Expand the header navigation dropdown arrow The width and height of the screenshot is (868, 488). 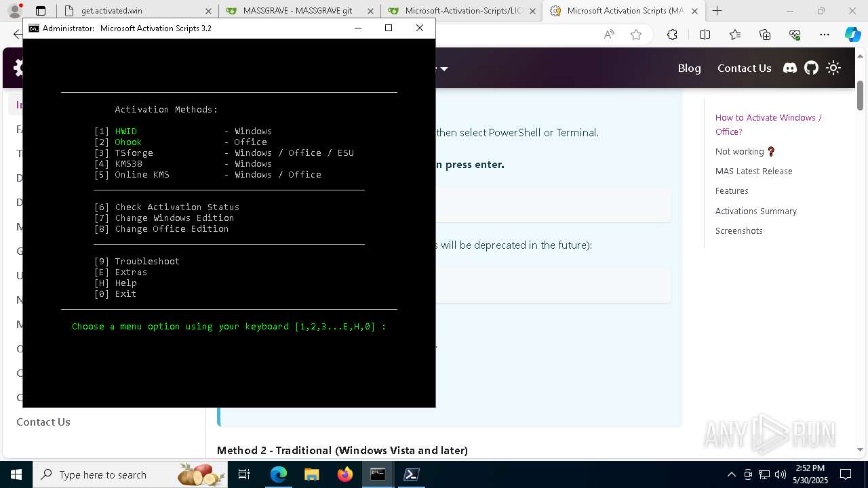[444, 68]
